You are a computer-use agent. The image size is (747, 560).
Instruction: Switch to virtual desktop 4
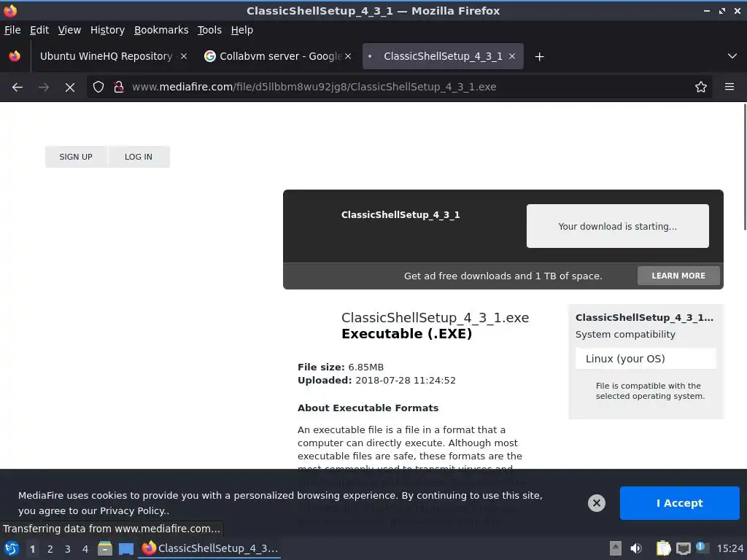[85, 549]
